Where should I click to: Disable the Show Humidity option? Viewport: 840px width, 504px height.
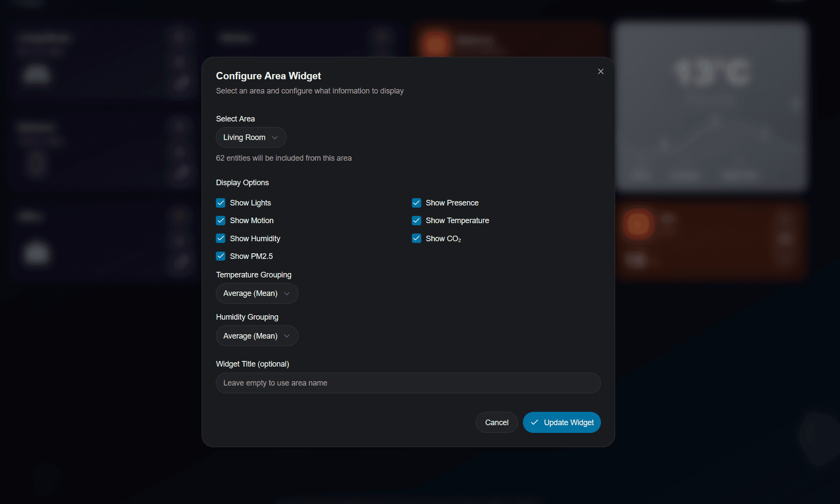point(221,238)
